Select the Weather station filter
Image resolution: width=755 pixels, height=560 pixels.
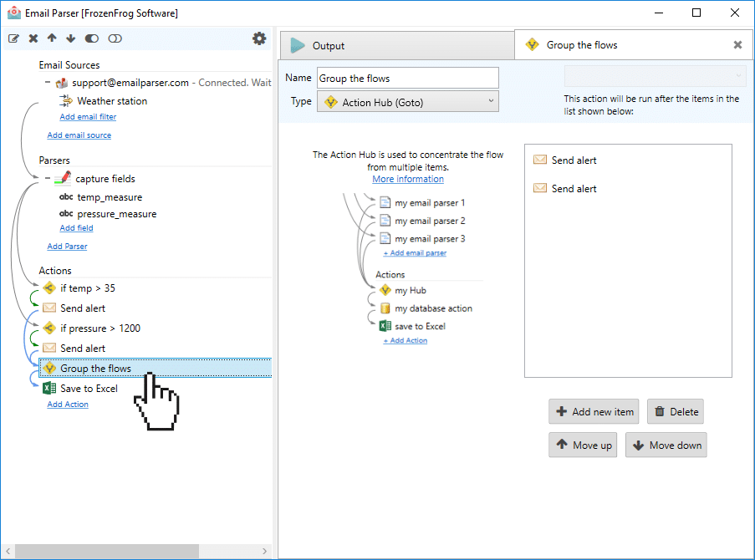coord(112,101)
